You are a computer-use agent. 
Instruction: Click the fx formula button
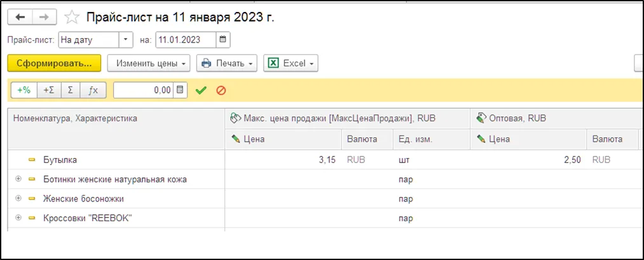point(93,90)
